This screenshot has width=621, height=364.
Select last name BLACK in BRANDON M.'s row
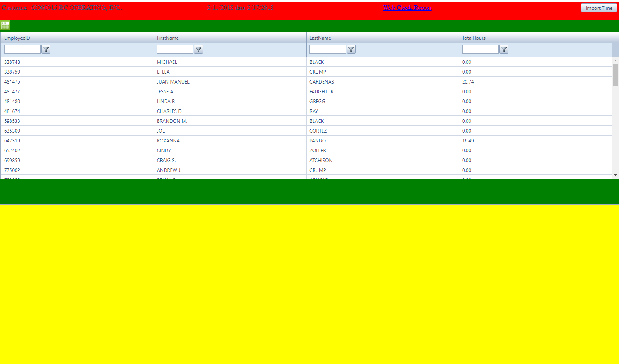tap(316, 121)
